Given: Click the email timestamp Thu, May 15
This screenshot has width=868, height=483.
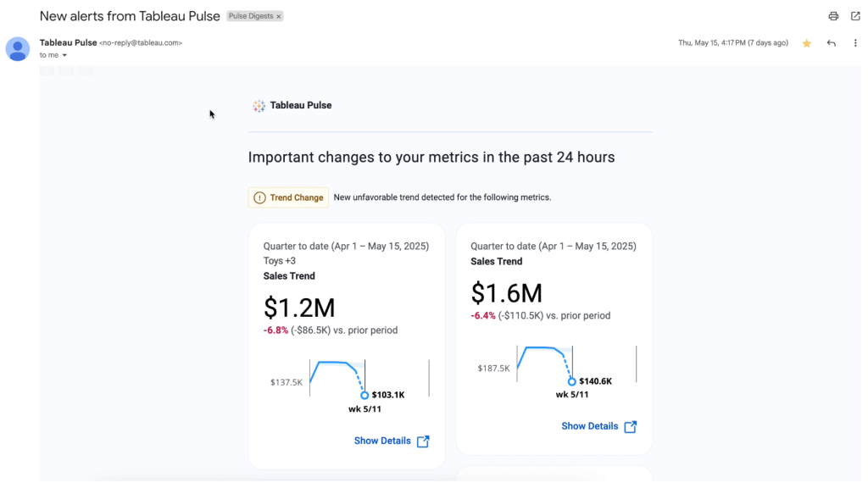Looking at the screenshot, I should pyautogui.click(x=733, y=42).
